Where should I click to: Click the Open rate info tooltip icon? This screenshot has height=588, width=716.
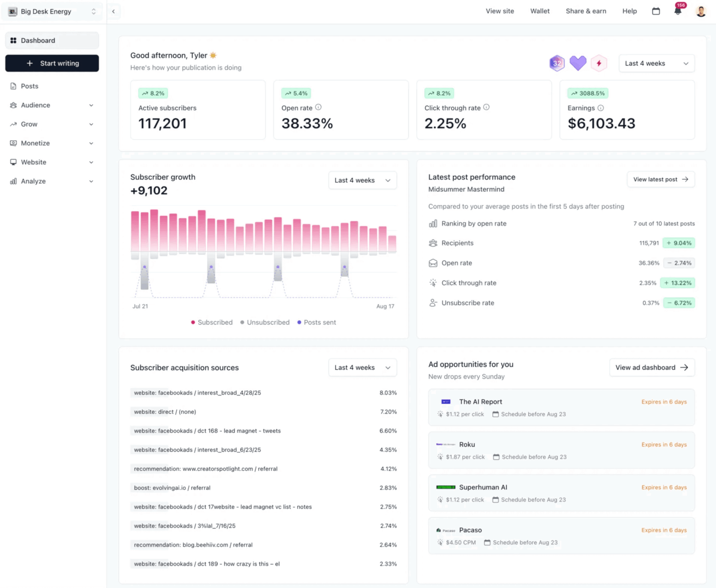click(318, 107)
